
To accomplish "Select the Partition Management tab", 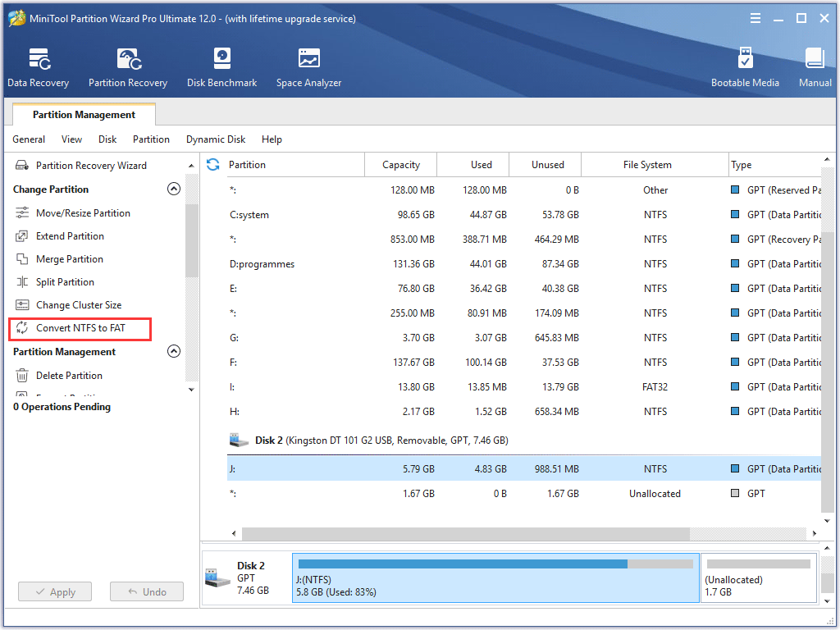I will click(84, 115).
